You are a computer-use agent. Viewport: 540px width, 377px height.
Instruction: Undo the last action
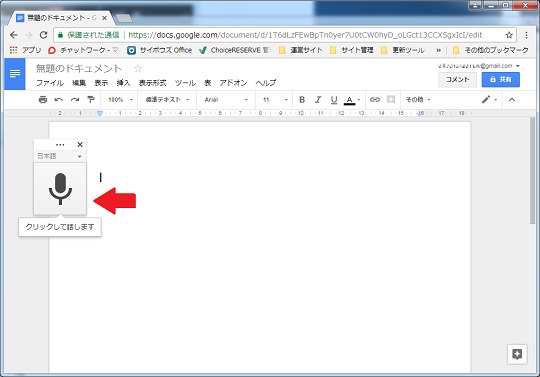click(x=59, y=100)
